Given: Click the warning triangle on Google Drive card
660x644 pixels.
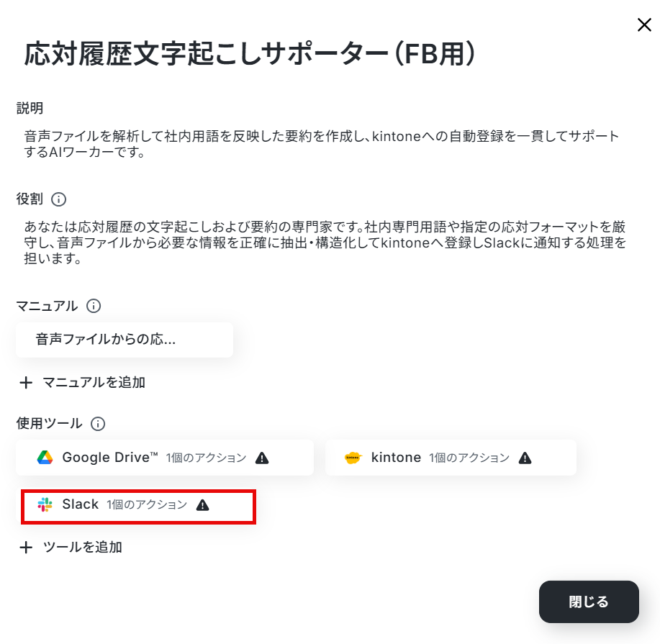Looking at the screenshot, I should pyautogui.click(x=262, y=458).
